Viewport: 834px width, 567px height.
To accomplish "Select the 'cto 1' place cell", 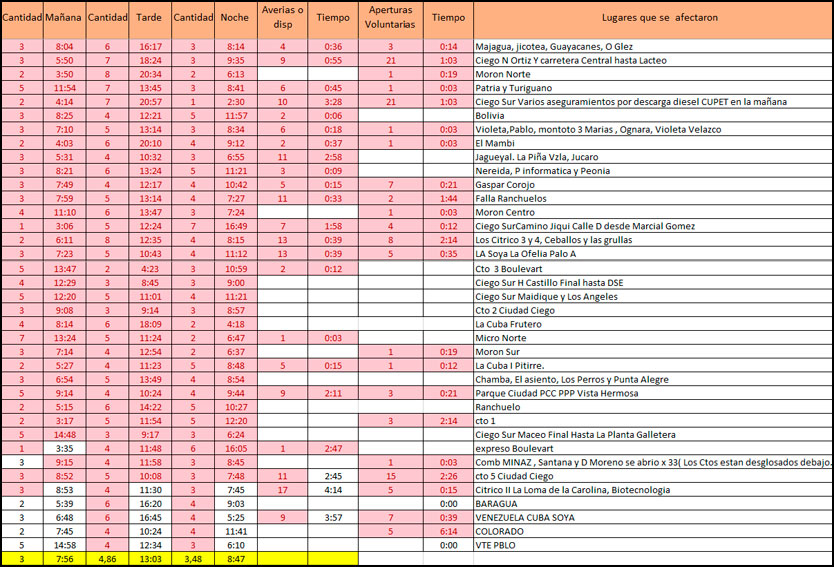I will (x=653, y=421).
